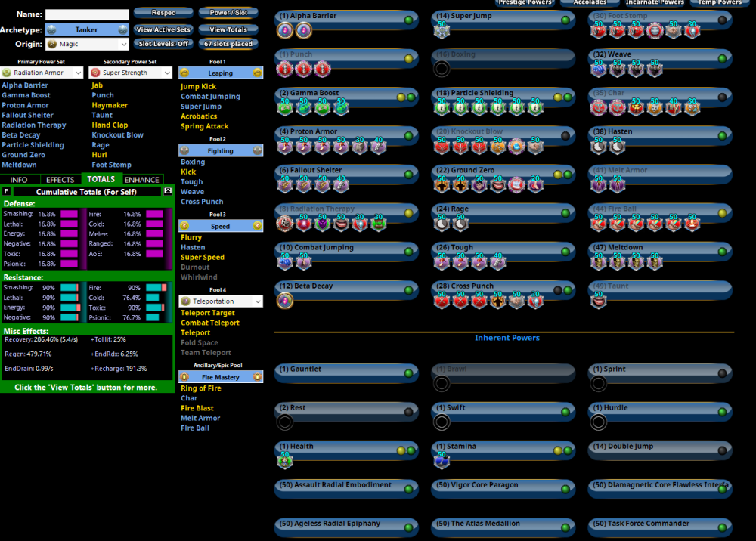Toggle the dark indicator on Foot Stomp
The image size is (756, 541).
click(x=722, y=20)
